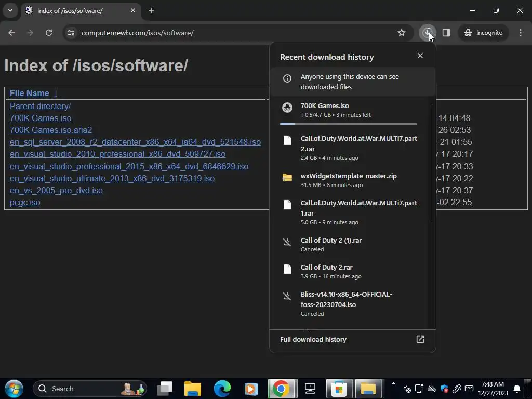Open en_visual_studio_2010_professional iso link
Image resolution: width=532 pixels, height=399 pixels.
[x=117, y=154]
